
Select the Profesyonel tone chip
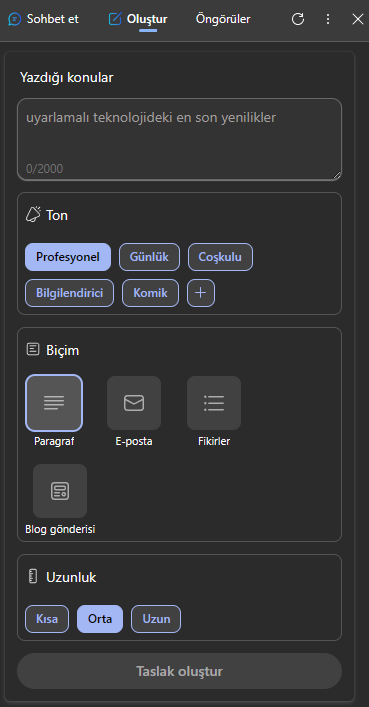pyautogui.click(x=68, y=257)
